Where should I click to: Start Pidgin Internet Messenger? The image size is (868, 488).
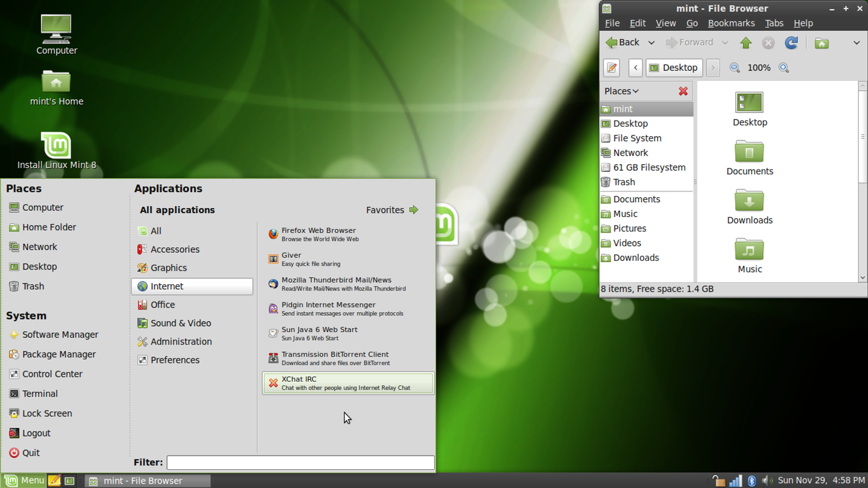tap(348, 309)
